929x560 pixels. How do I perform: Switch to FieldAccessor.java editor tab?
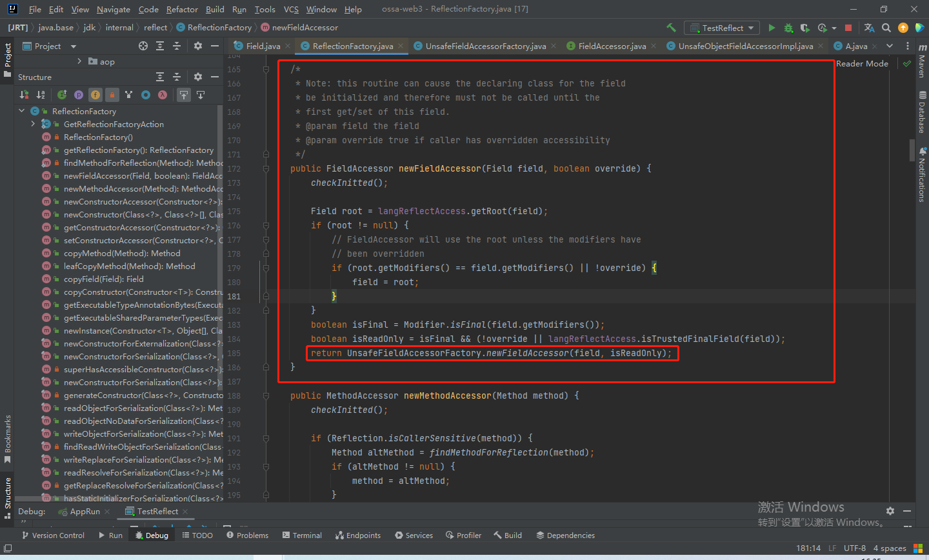click(x=612, y=46)
